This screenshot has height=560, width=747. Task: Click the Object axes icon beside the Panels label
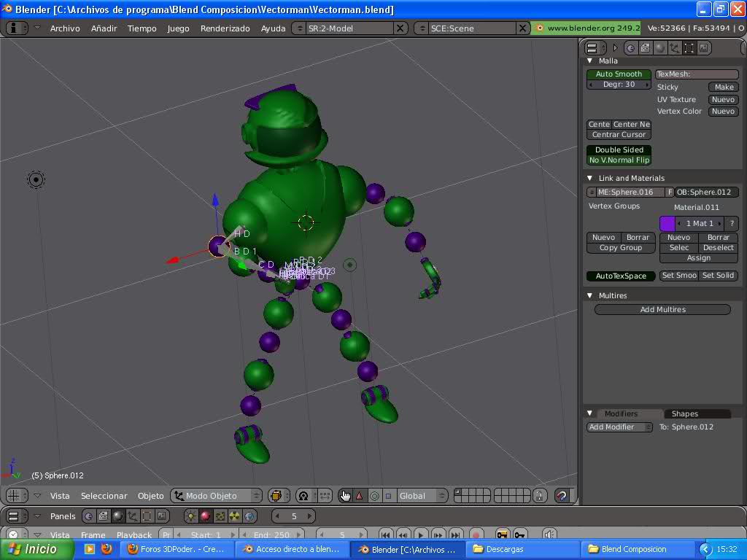pyautogui.click(x=133, y=516)
